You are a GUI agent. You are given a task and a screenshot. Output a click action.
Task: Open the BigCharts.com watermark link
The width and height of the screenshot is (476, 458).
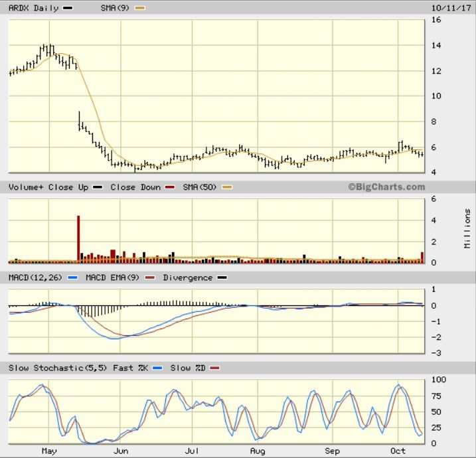pyautogui.click(x=386, y=187)
